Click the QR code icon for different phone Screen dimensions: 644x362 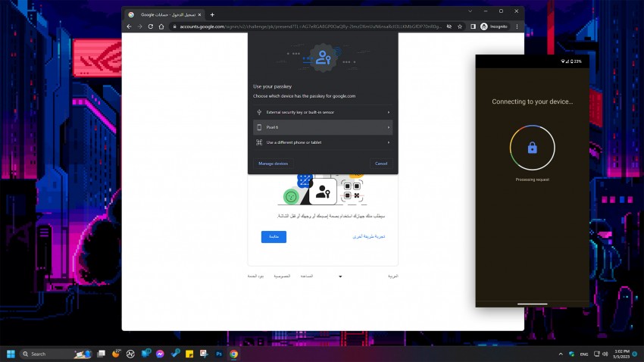(259, 142)
